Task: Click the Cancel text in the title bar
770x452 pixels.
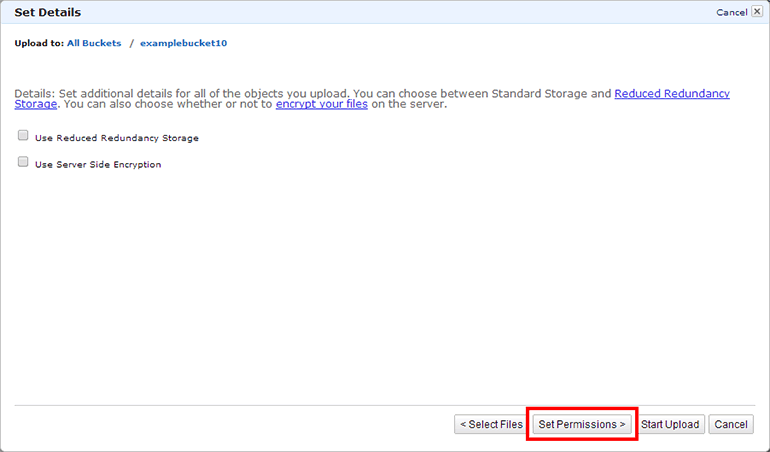Action: pyautogui.click(x=731, y=13)
